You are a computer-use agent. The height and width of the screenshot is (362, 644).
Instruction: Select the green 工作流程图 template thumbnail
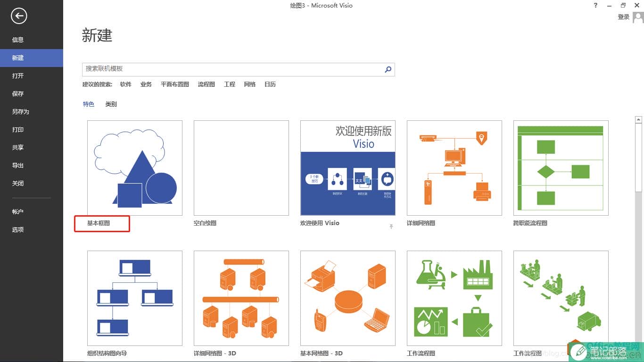(454, 298)
